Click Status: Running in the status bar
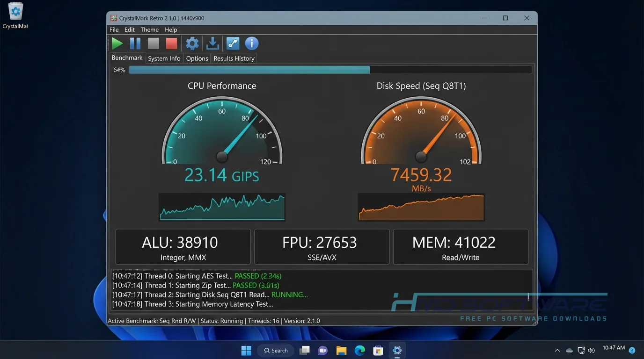 click(x=222, y=321)
